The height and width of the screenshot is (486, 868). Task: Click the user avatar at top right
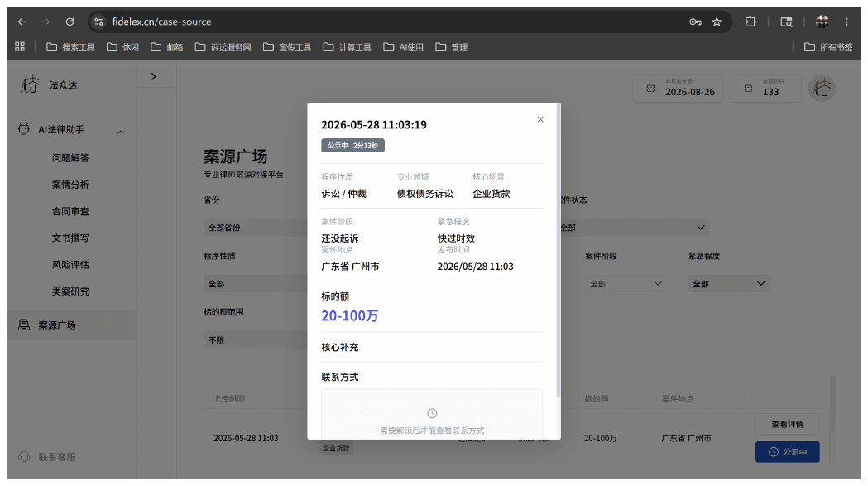point(822,88)
